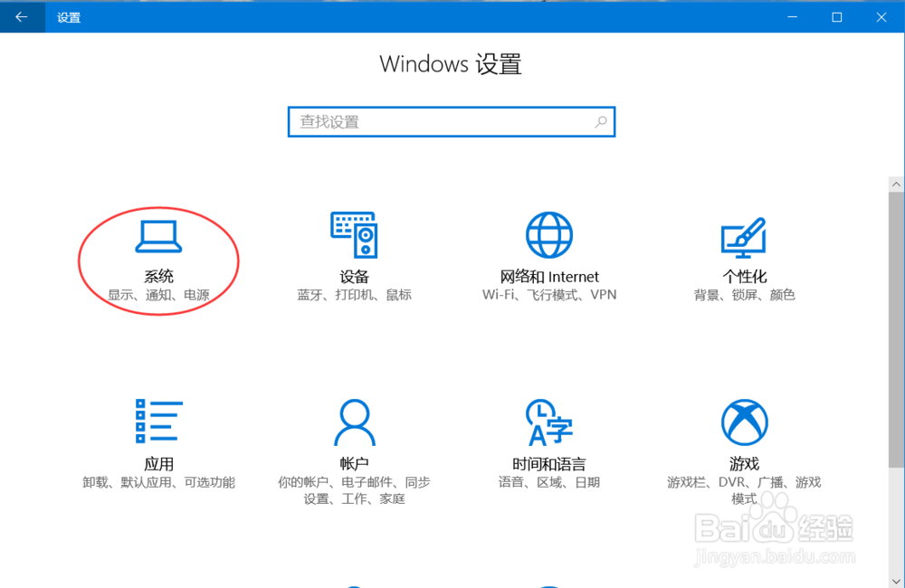905x588 pixels.
Task: Open the Network globe icon
Action: 549,235
